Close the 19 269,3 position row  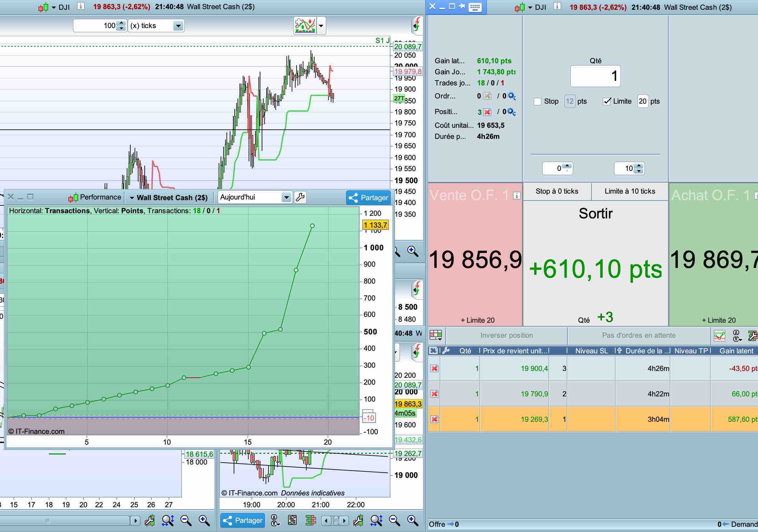point(434,419)
